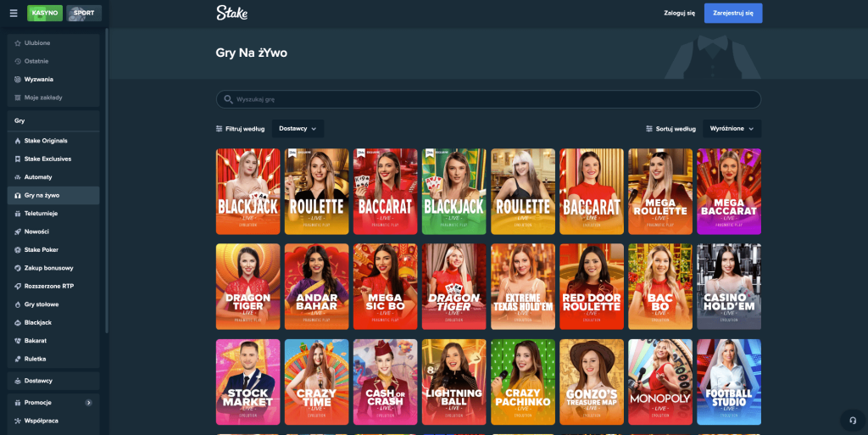Open the Dostawcy filter dropdown
Viewport: 868px width, 435px height.
click(x=298, y=128)
